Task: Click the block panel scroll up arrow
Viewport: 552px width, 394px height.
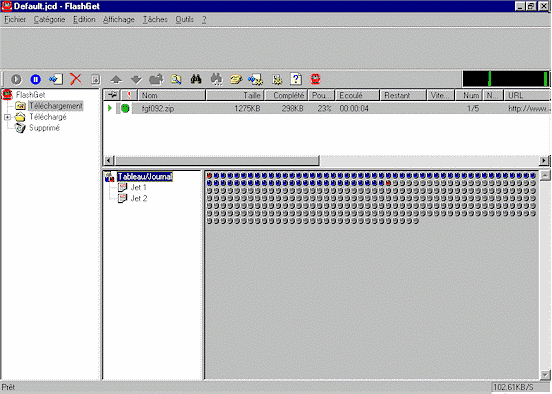Action: [x=545, y=175]
